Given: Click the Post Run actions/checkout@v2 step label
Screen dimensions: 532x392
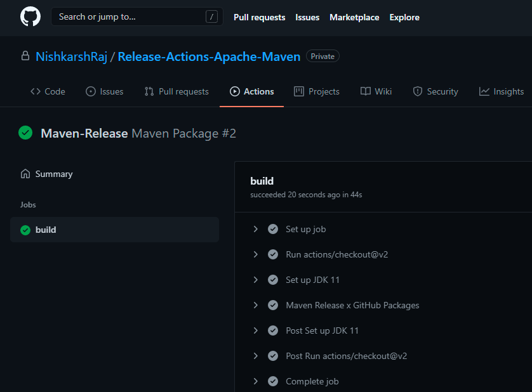Looking at the screenshot, I should click(346, 356).
